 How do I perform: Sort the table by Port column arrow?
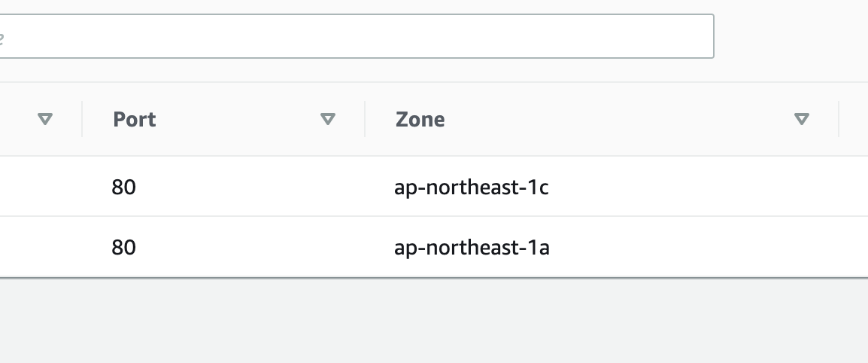[328, 118]
